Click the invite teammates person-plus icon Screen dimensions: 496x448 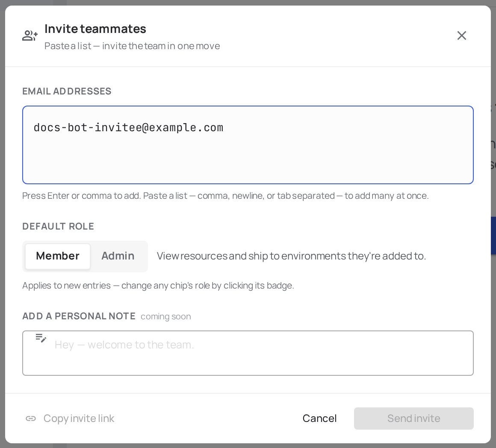click(30, 35)
